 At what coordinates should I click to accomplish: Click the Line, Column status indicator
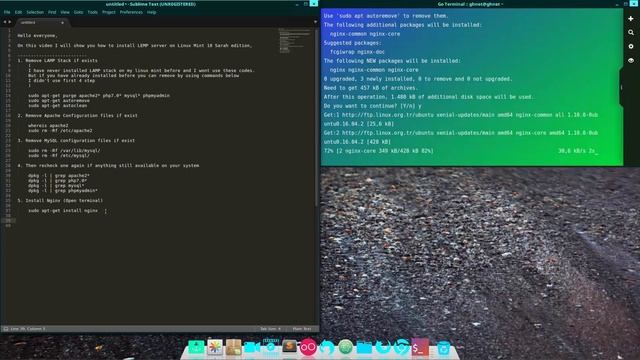click(28, 329)
